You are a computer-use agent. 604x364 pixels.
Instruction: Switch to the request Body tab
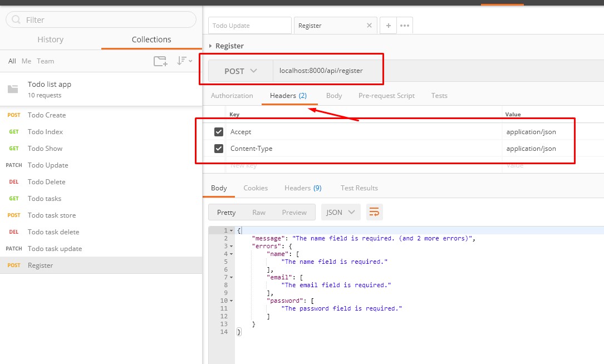tap(334, 96)
